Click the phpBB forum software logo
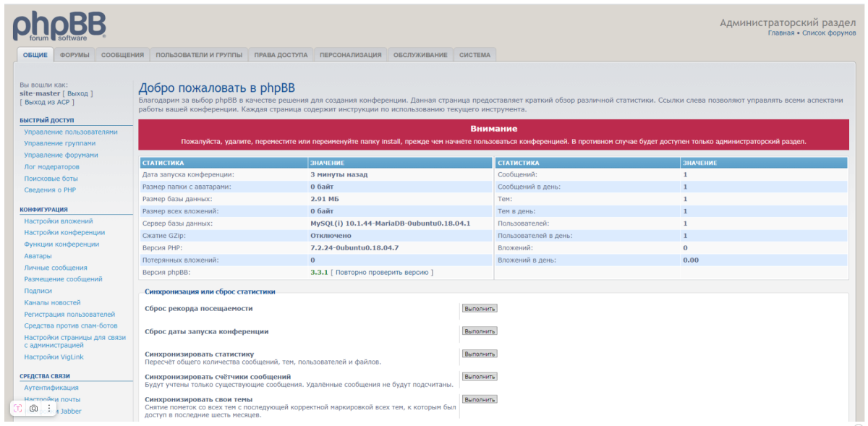 click(59, 26)
